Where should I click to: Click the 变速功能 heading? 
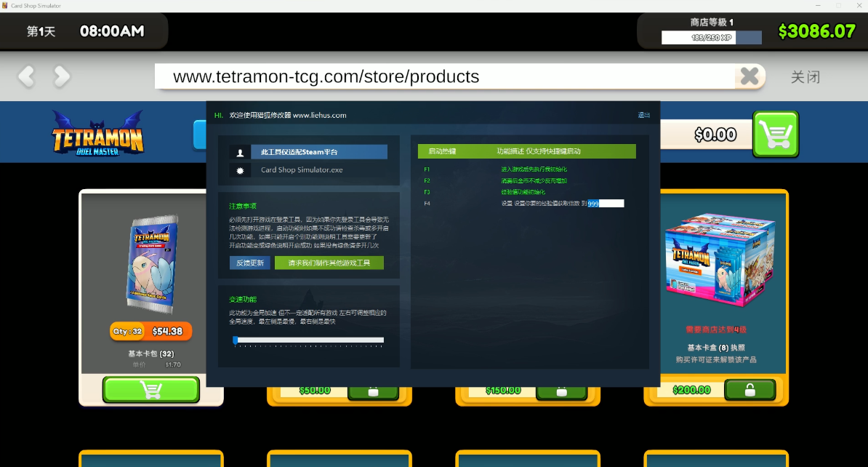[x=243, y=299]
